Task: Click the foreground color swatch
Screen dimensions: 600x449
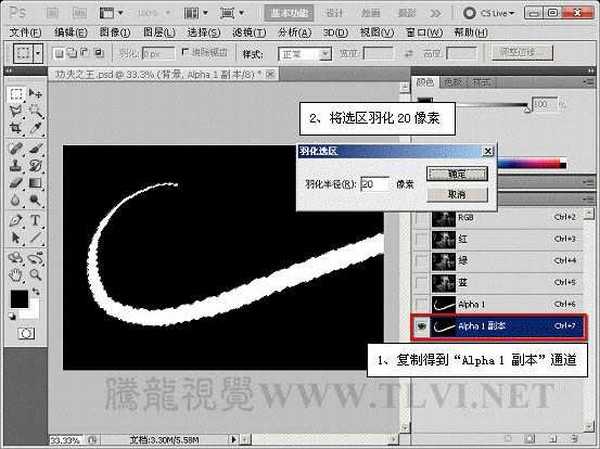Action: pos(19,298)
